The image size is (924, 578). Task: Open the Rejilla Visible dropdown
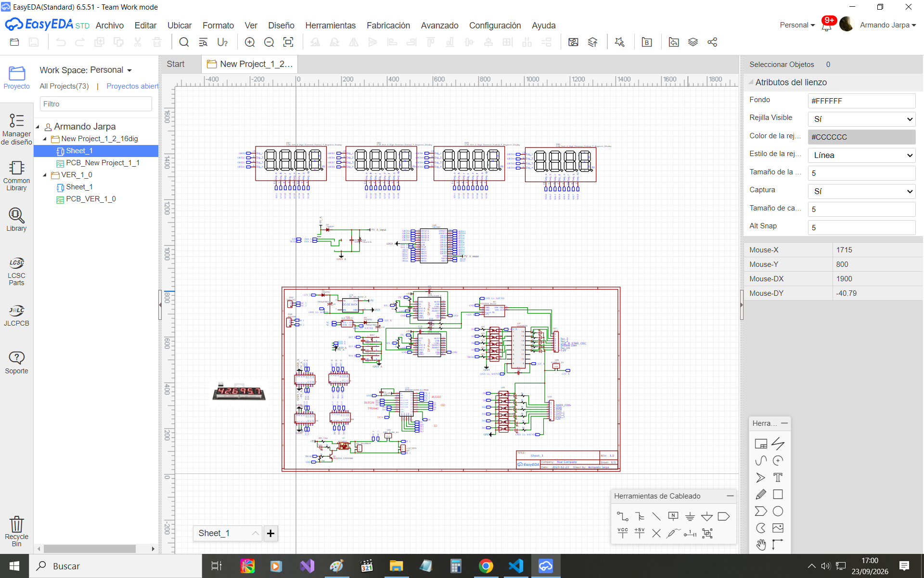[x=861, y=119]
